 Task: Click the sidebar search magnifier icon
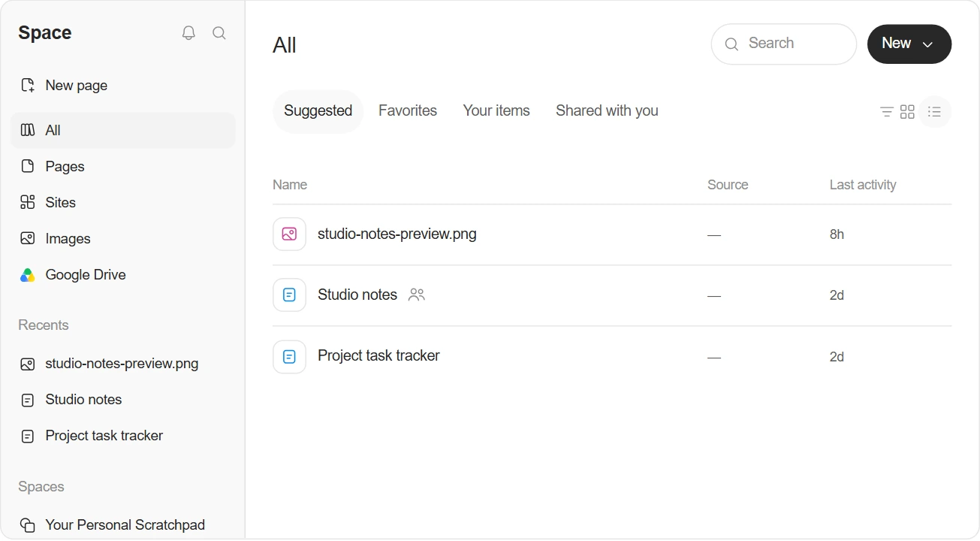click(219, 33)
